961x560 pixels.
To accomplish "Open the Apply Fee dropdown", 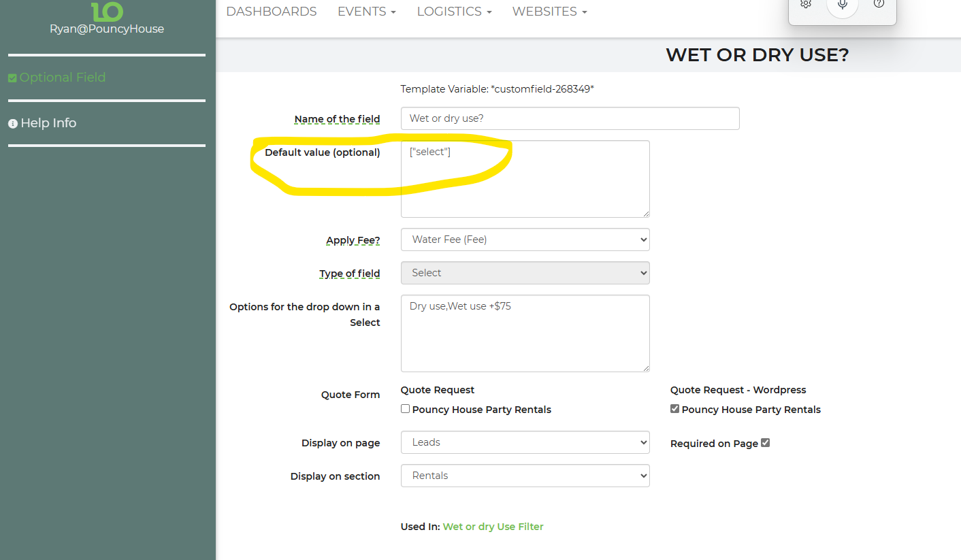I will [x=525, y=240].
